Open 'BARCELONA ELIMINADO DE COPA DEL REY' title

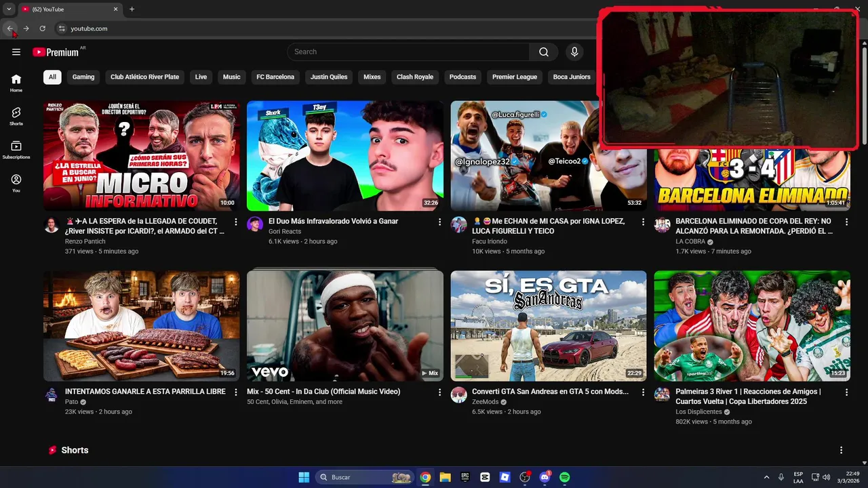[753, 226]
